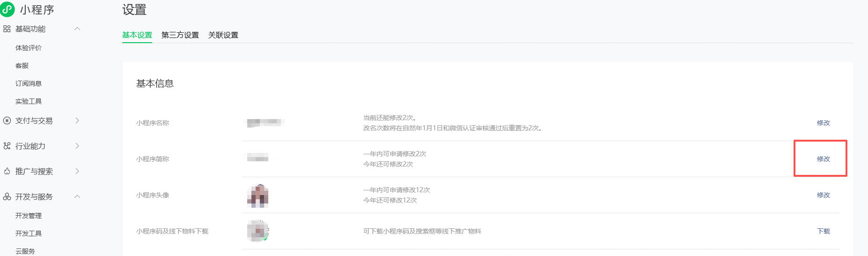Collapse the 基础功能 section chevron
This screenshot has height=256, width=868.
pos(77,29)
